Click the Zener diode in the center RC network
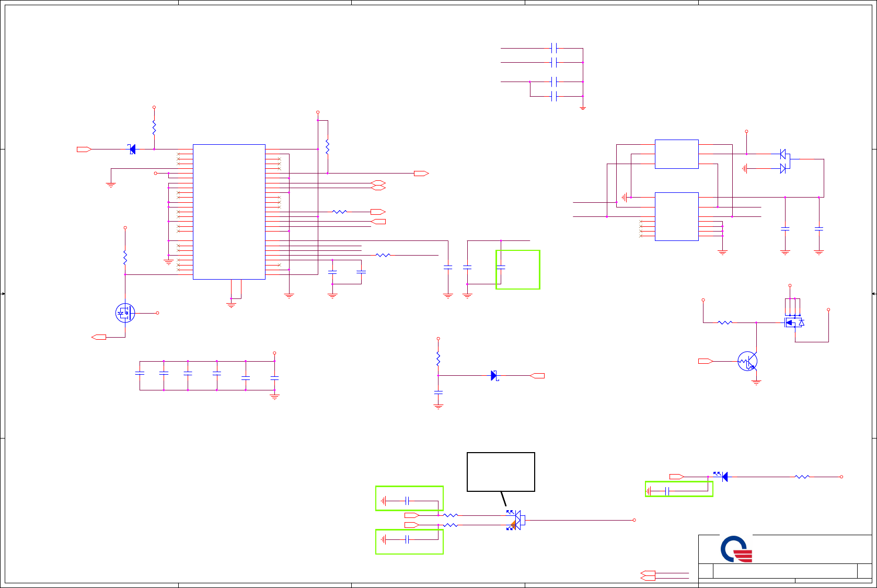 pos(494,375)
